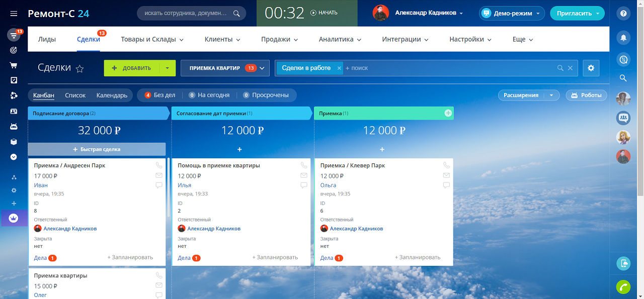Viewport: 644px width, 299px height.
Task: Filter deals by Просрочены counter
Action: [x=266, y=95]
